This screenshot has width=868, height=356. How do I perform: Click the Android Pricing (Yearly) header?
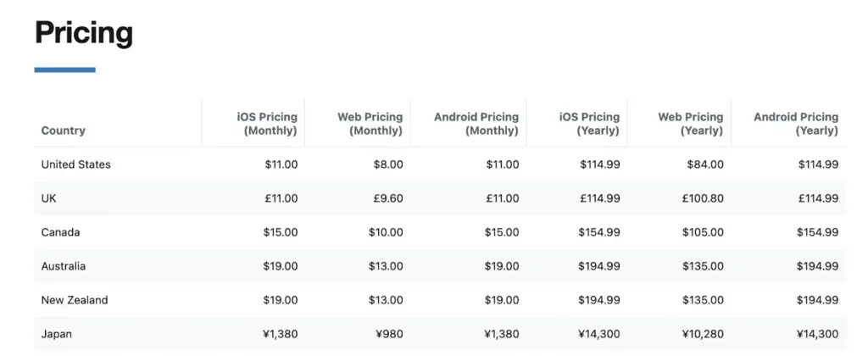click(x=795, y=124)
